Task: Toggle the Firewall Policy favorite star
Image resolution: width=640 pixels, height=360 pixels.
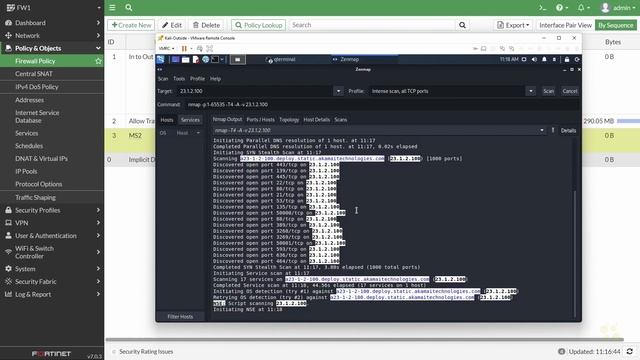Action: click(x=98, y=61)
